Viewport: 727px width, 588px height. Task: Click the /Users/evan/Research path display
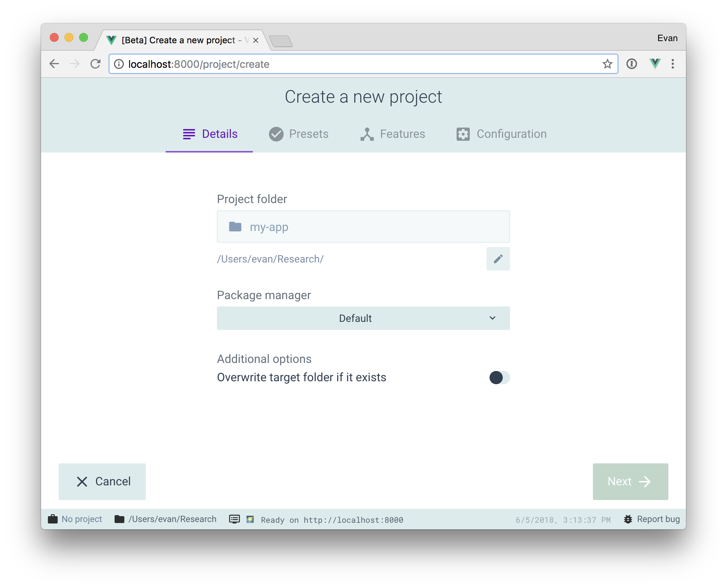pos(270,258)
